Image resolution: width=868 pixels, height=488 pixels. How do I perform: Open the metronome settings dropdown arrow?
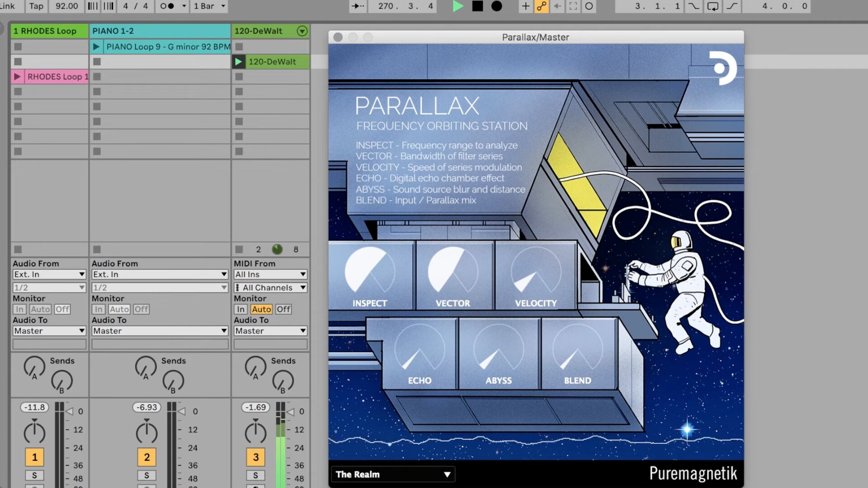click(x=184, y=6)
